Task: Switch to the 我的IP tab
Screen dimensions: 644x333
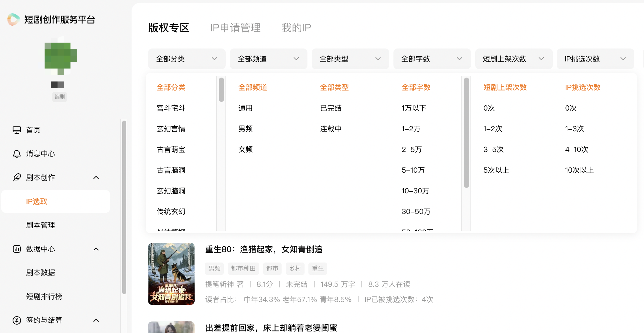Action: click(296, 28)
